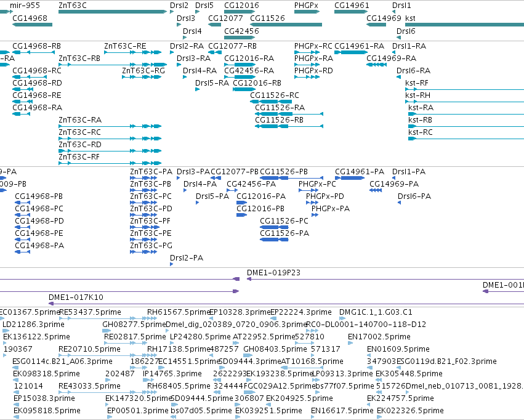The image size is (524, 420).
Task: Open the CG14969 gene label
Action: [x=384, y=18]
